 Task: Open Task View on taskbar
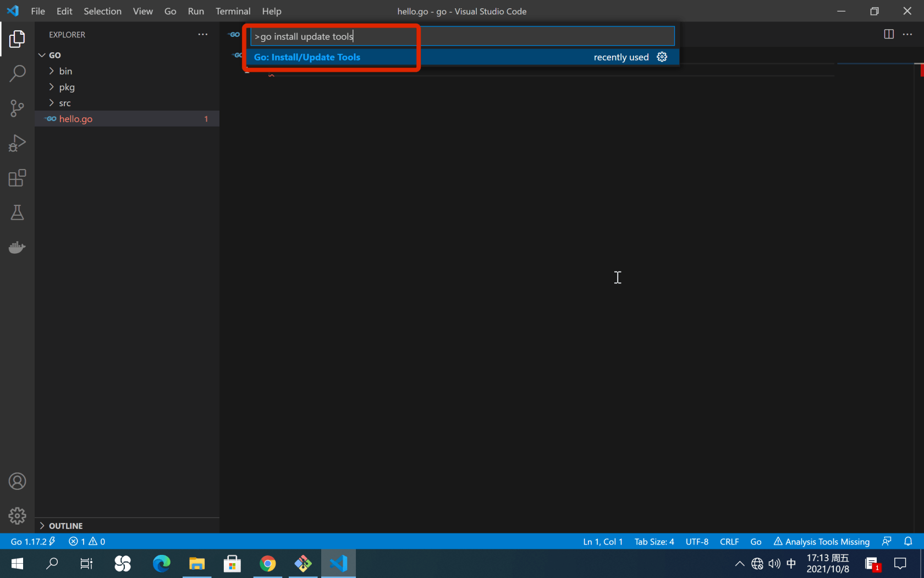coord(86,564)
